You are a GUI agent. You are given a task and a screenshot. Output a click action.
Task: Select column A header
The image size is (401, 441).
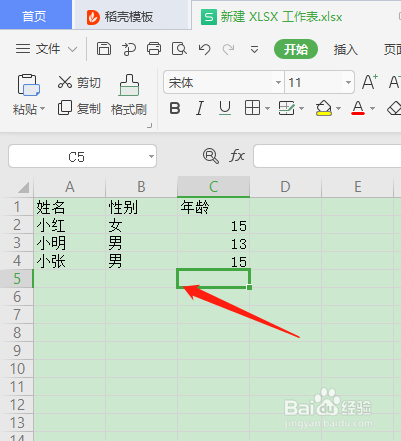click(x=70, y=187)
